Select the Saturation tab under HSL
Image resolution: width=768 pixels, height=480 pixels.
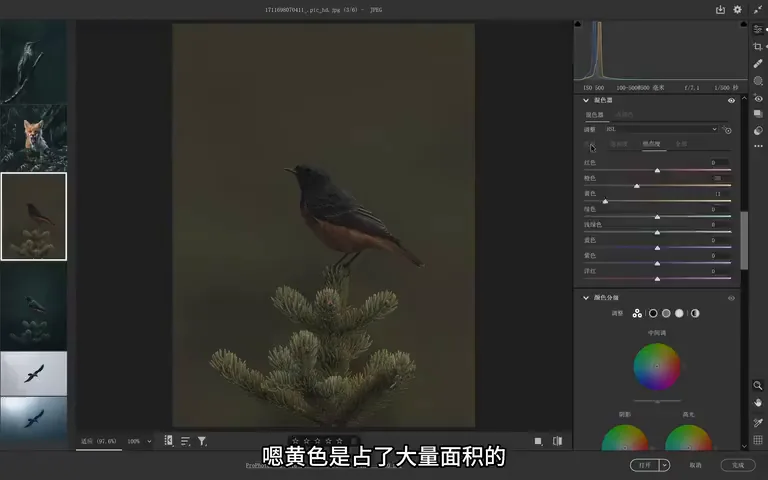619,144
